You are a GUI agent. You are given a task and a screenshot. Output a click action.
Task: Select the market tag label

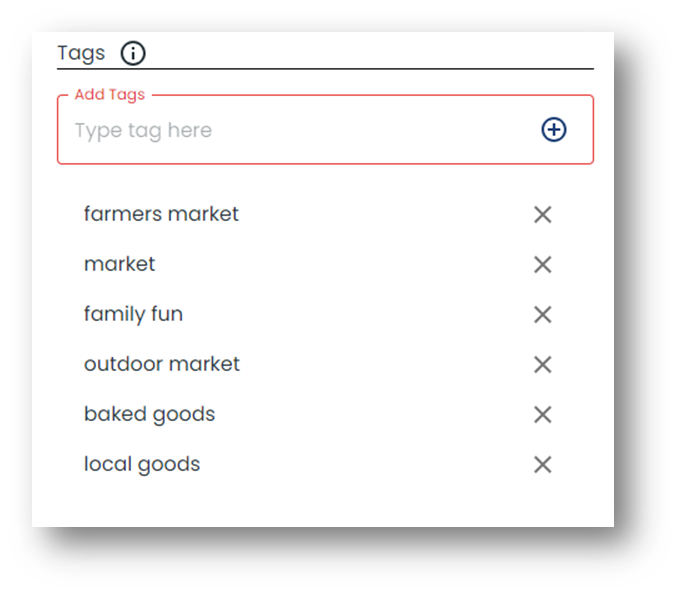coord(120,264)
